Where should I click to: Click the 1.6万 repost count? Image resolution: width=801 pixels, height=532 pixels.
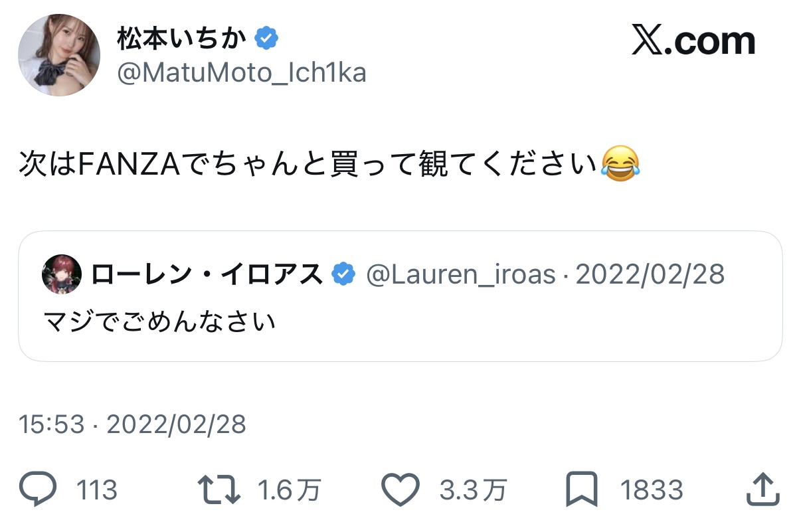[289, 491]
